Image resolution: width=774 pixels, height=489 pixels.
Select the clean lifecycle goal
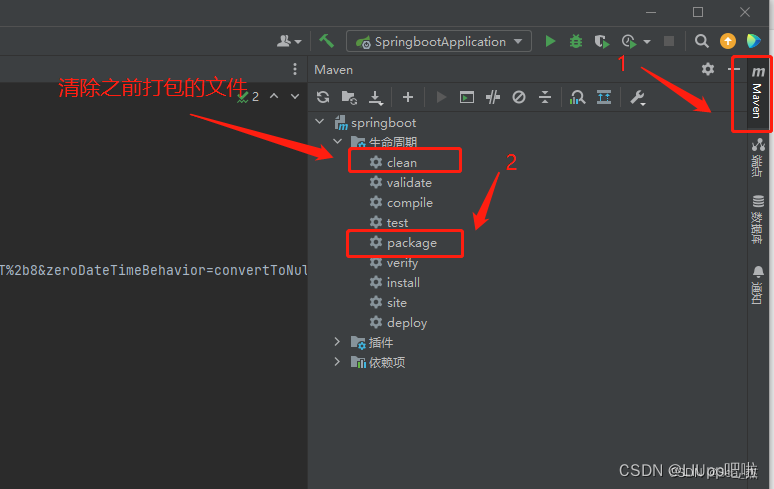coord(393,162)
